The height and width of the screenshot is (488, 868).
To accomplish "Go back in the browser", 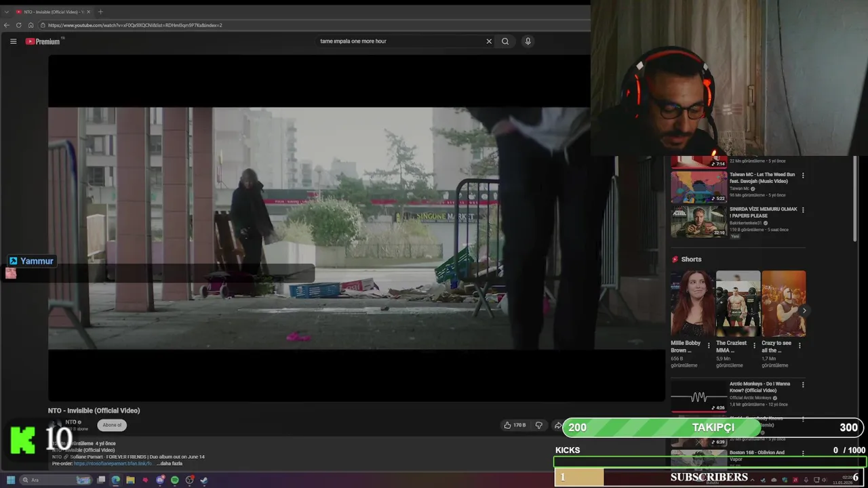I will pyautogui.click(x=7, y=25).
